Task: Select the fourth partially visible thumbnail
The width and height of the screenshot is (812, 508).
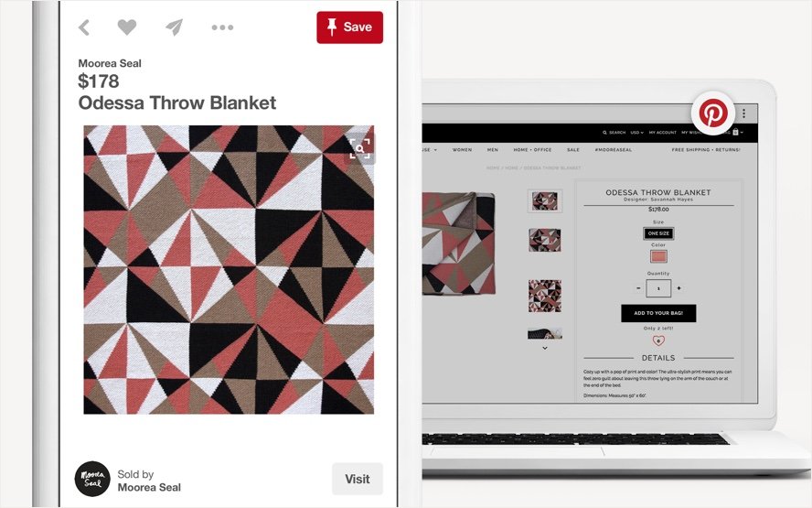Action: tap(545, 333)
